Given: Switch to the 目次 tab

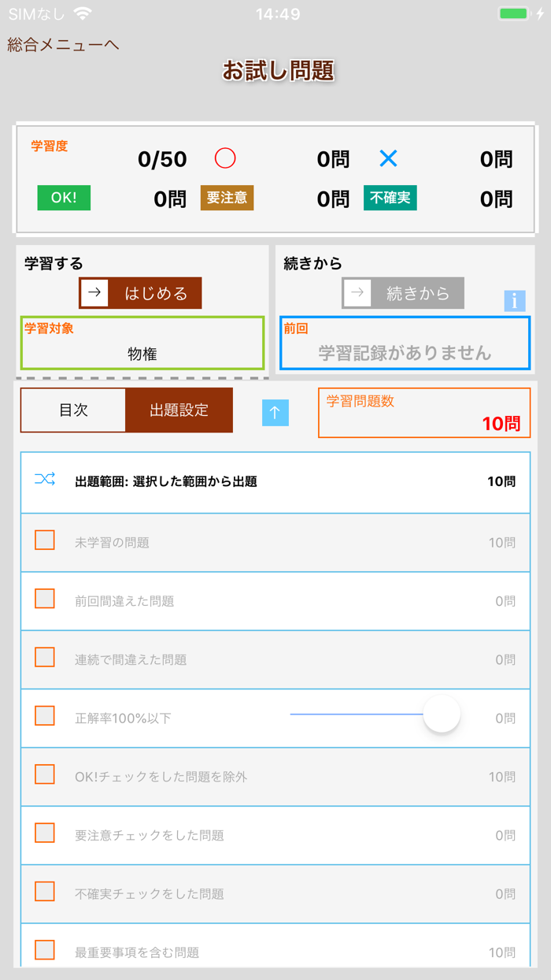Looking at the screenshot, I should tap(74, 410).
